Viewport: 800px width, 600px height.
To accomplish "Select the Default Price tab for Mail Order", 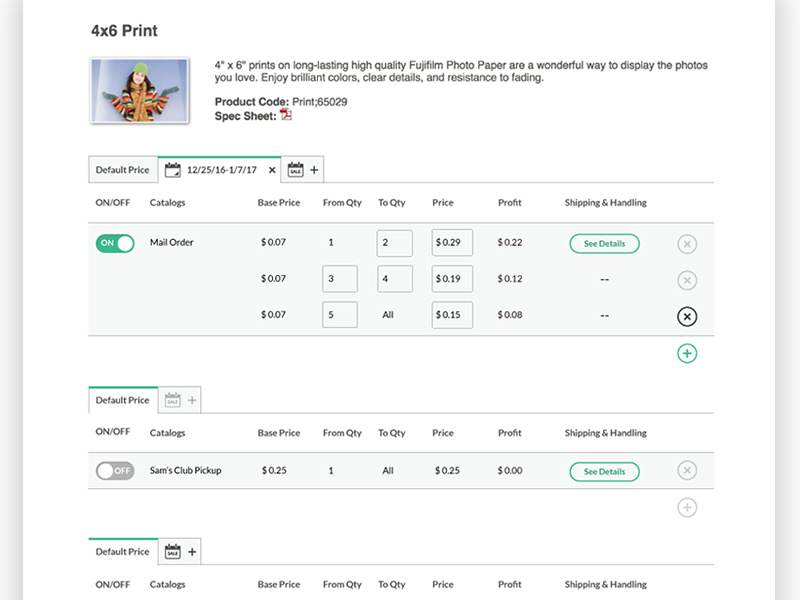I will coord(122,170).
